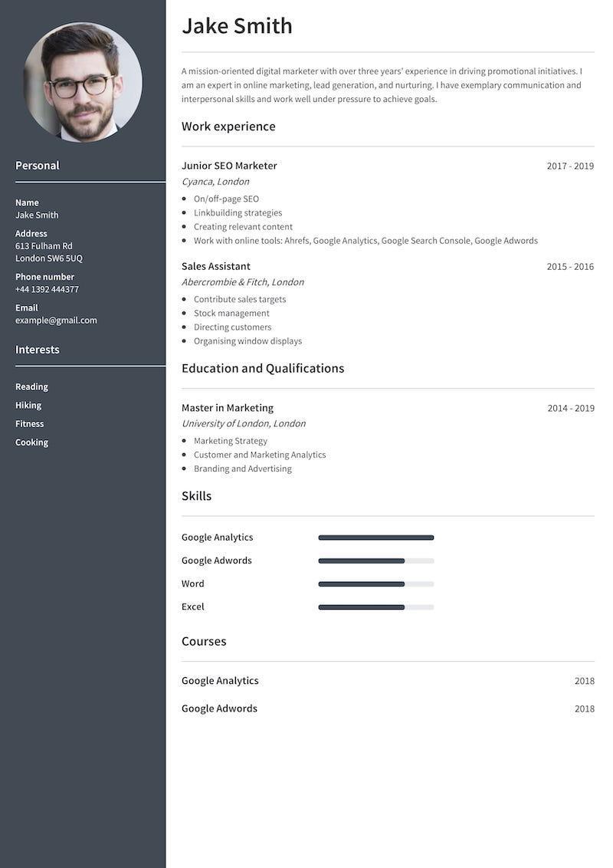Viewport: 613px width, 868px height.
Task: Select the Education and Qualifications heading
Action: click(263, 369)
